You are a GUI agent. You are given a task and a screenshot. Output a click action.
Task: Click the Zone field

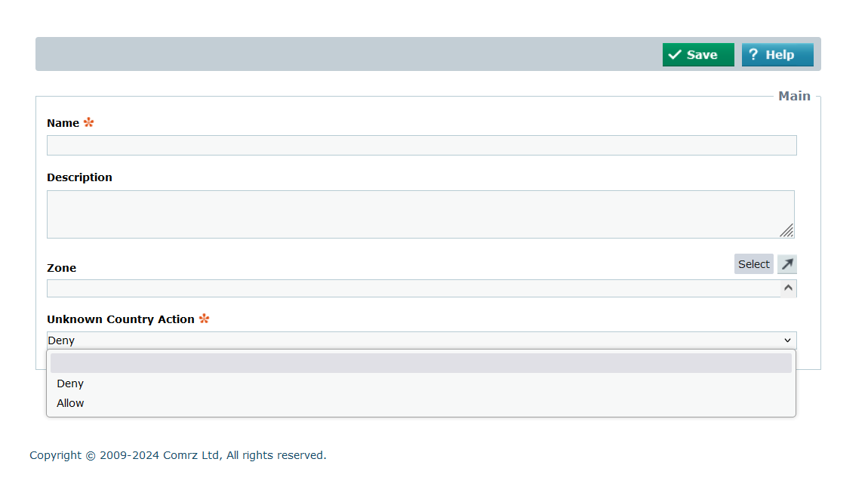411,288
